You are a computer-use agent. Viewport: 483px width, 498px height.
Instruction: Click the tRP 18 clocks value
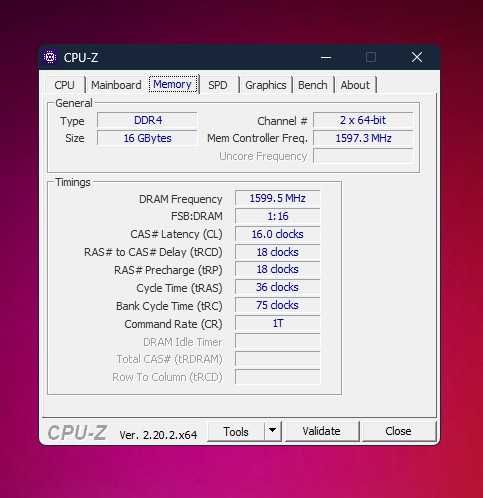278,269
